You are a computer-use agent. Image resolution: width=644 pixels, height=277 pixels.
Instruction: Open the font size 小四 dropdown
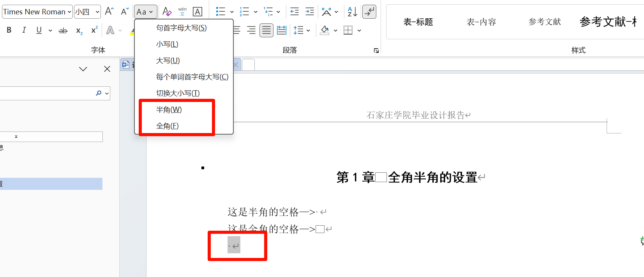[97, 12]
